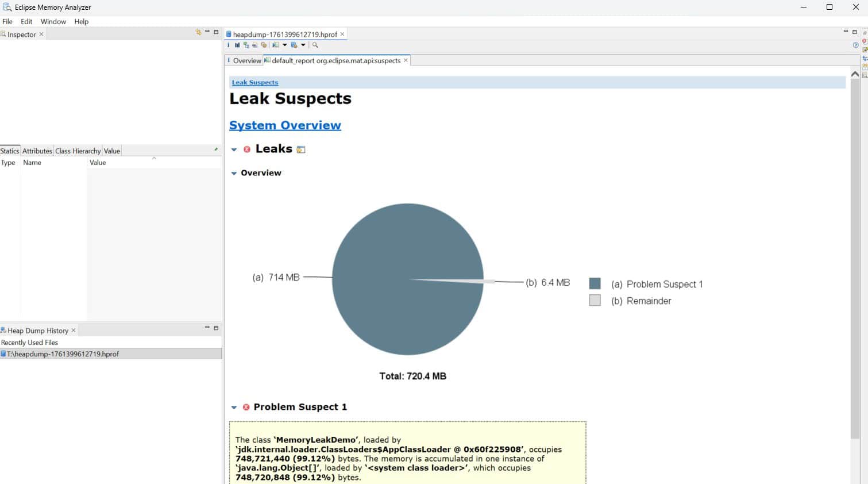Image resolution: width=868 pixels, height=484 pixels.
Task: Click the Problem Suspect 1 legend color swatch
Action: tap(595, 283)
